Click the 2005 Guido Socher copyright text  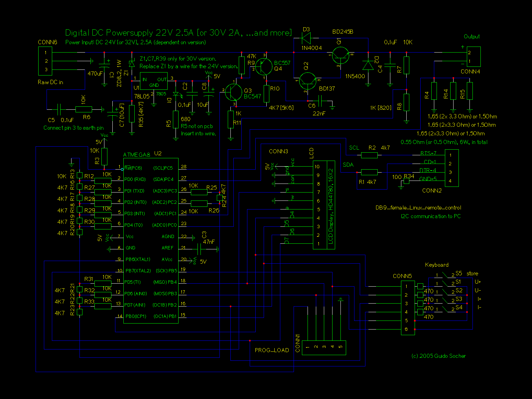(438, 356)
